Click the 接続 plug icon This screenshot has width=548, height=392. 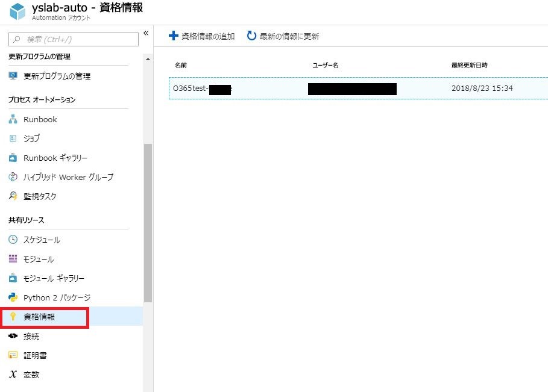(13, 336)
